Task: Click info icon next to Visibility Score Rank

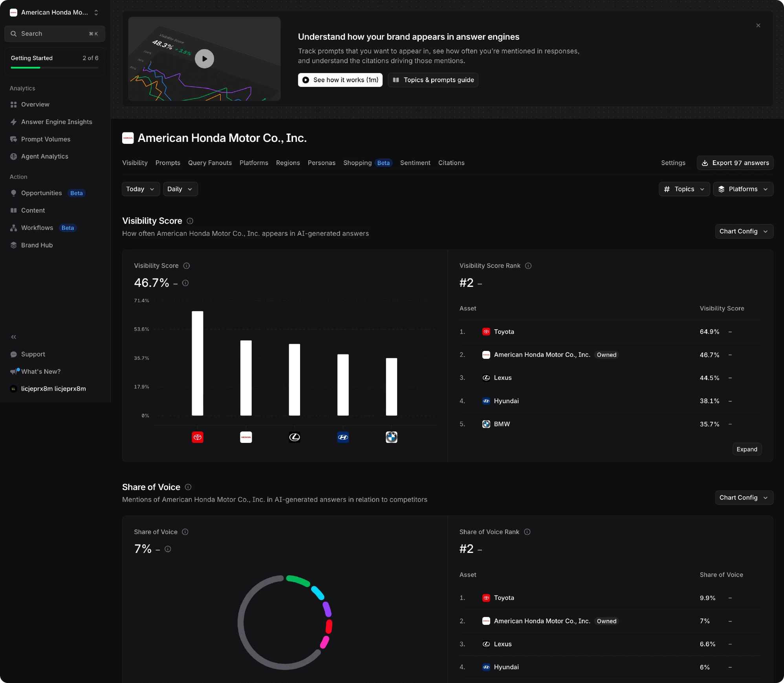Action: point(528,266)
